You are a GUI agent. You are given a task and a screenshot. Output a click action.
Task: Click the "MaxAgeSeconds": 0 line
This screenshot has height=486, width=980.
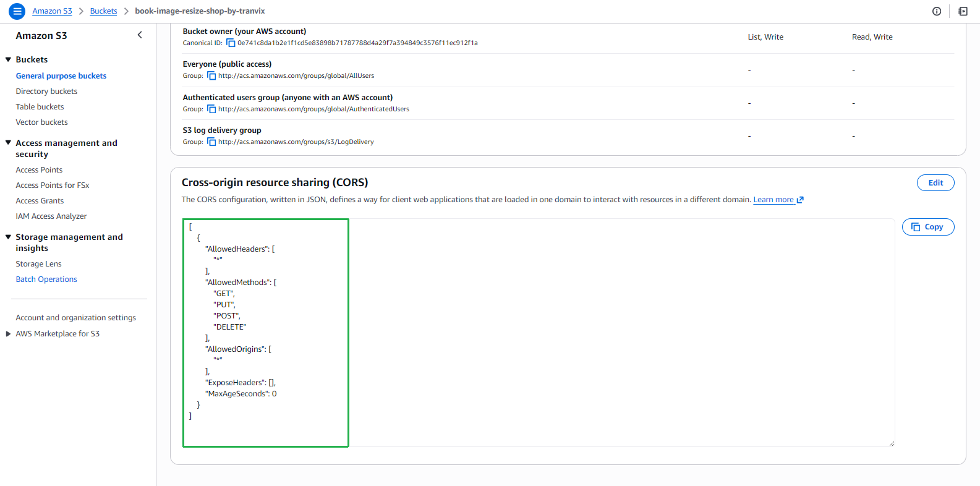(241, 394)
